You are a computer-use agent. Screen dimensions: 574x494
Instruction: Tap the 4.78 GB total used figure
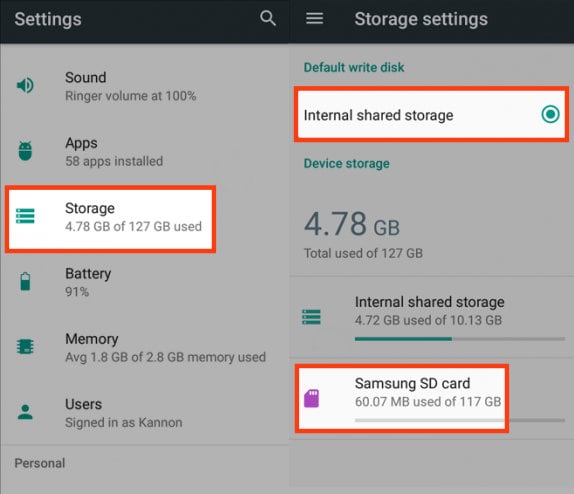[x=352, y=224]
